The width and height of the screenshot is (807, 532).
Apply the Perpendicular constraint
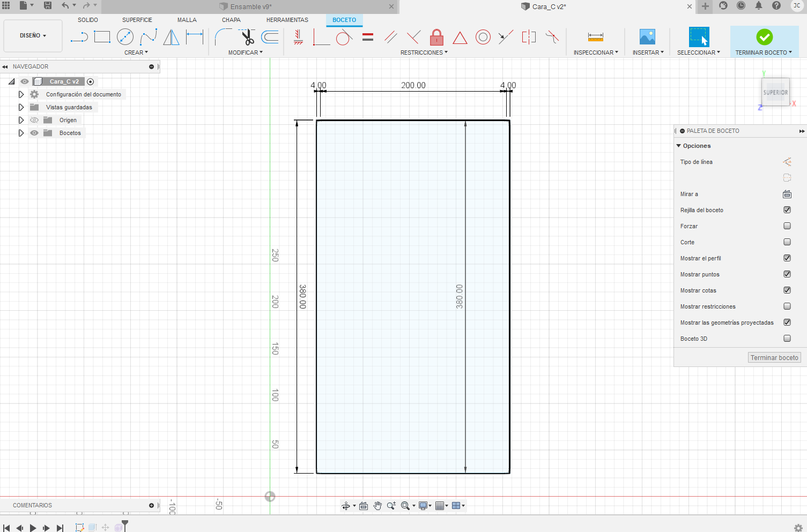coord(413,37)
